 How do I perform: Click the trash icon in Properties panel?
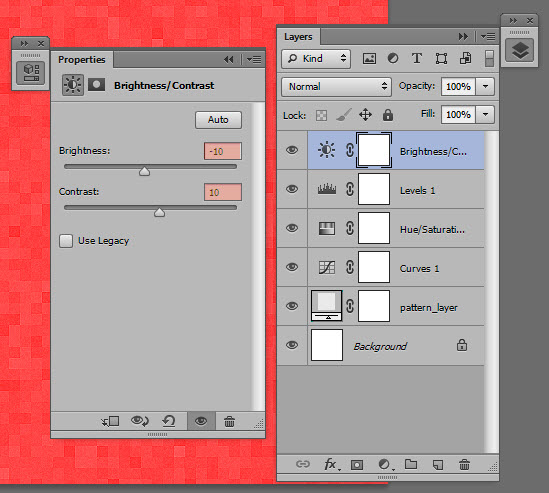[x=229, y=421]
